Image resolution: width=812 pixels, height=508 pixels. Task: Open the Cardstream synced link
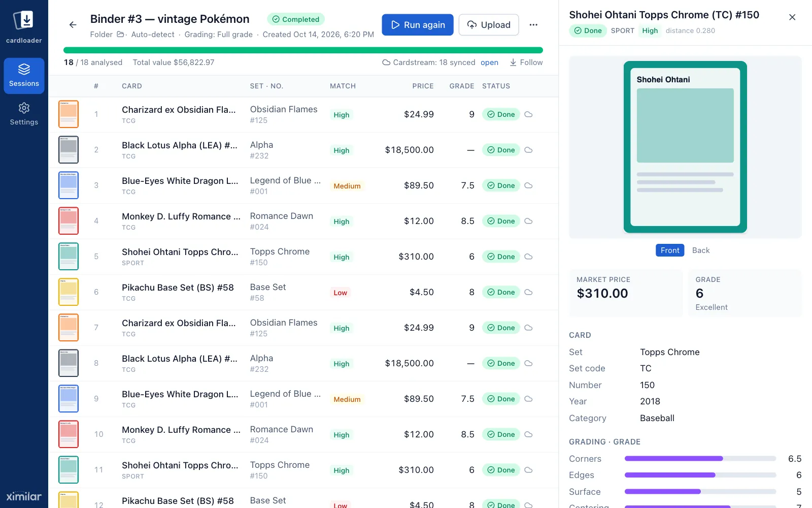(489, 62)
